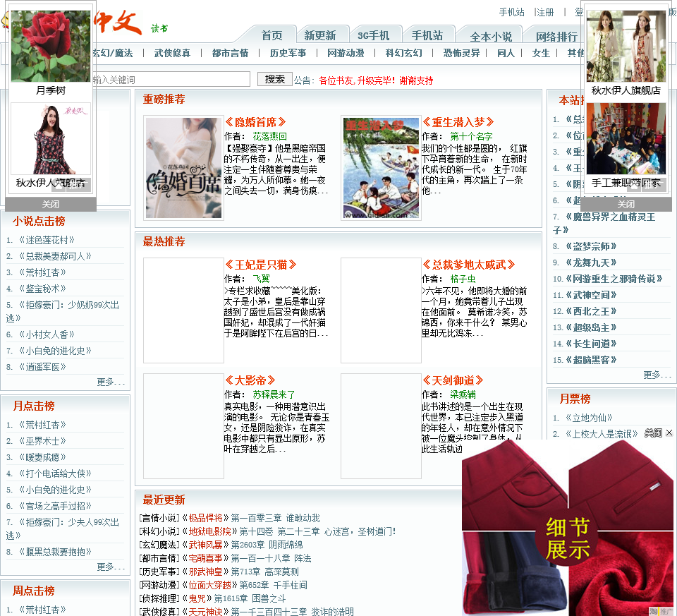Open the novel 《总裁爹地太威武》

point(468,265)
